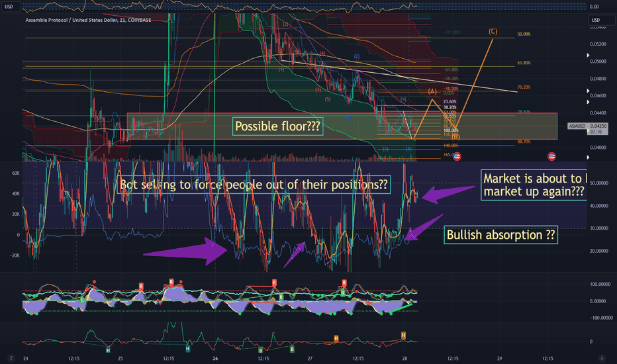The width and height of the screenshot is (617, 364).
Task: Open the US flag economic event nearest the price axis
Action: click(x=551, y=157)
